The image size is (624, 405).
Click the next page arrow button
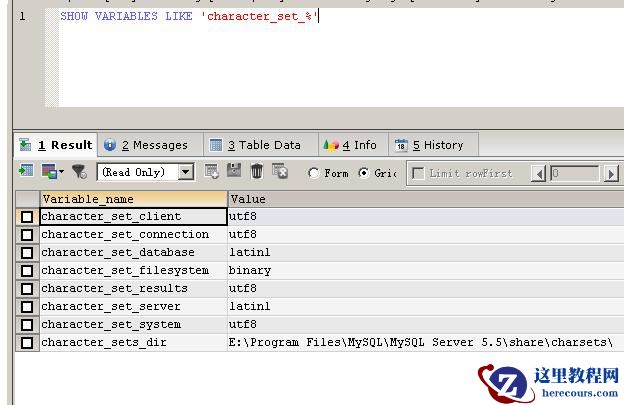point(611,173)
